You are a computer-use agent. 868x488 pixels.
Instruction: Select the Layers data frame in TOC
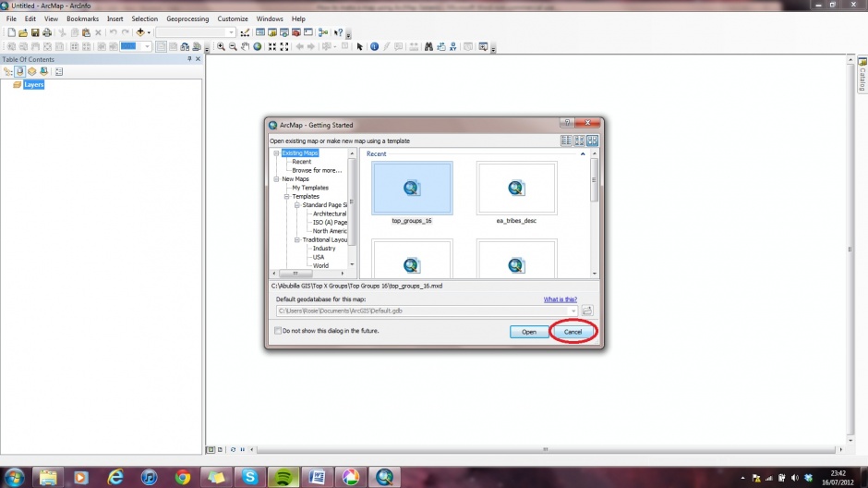click(33, 85)
